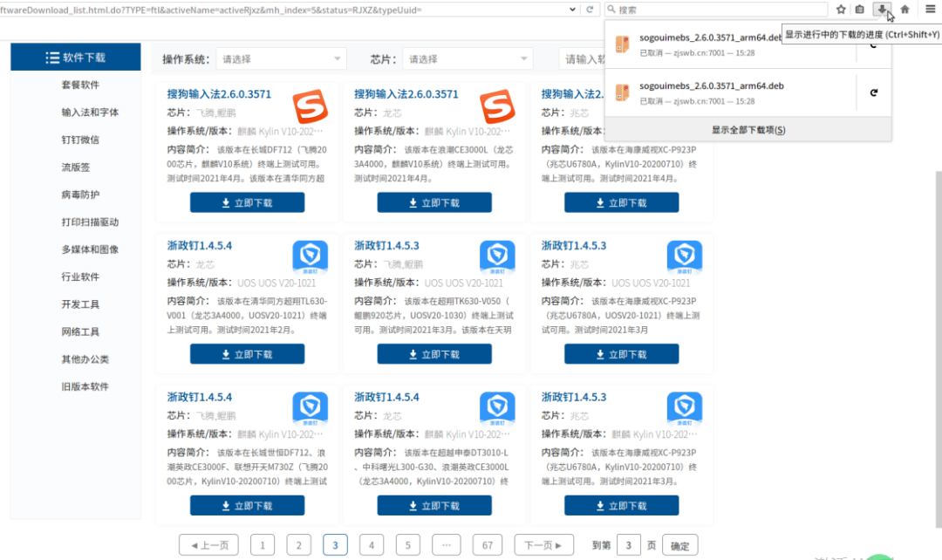
Task: Retry second sogouimebs download
Action: point(873,92)
